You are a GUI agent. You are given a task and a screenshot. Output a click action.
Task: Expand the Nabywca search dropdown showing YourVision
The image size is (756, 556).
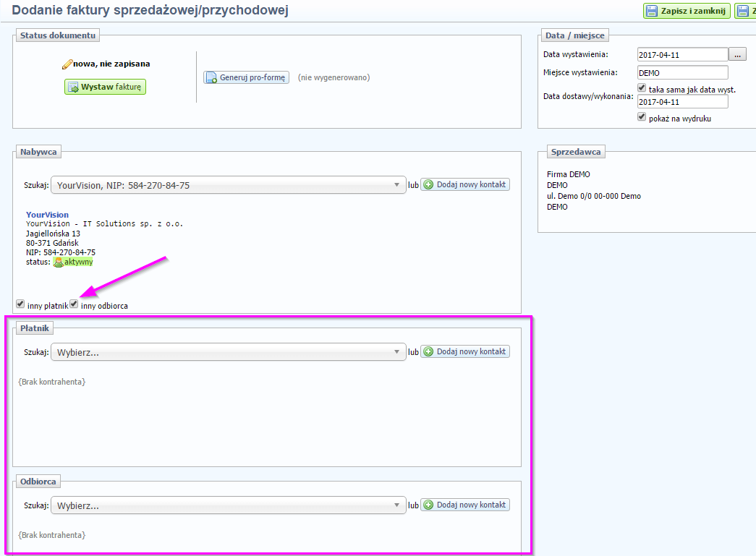(227, 185)
